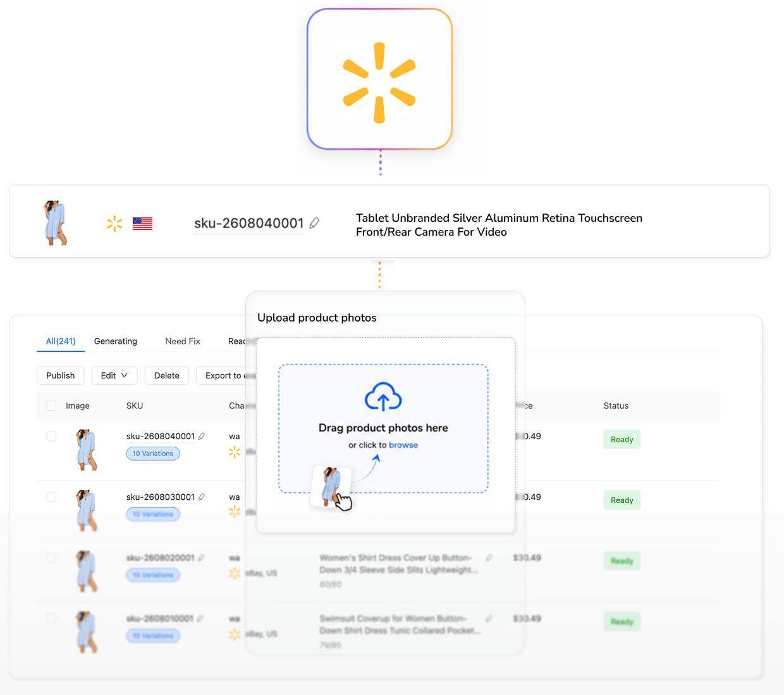Toggle the select-all checkbox in table header
784x695 pixels.
(51, 406)
